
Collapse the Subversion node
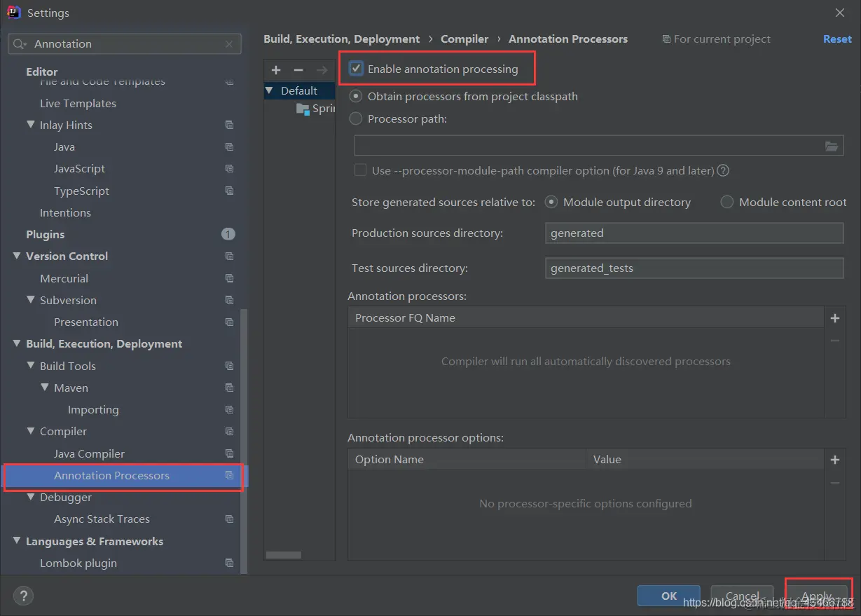(x=31, y=300)
